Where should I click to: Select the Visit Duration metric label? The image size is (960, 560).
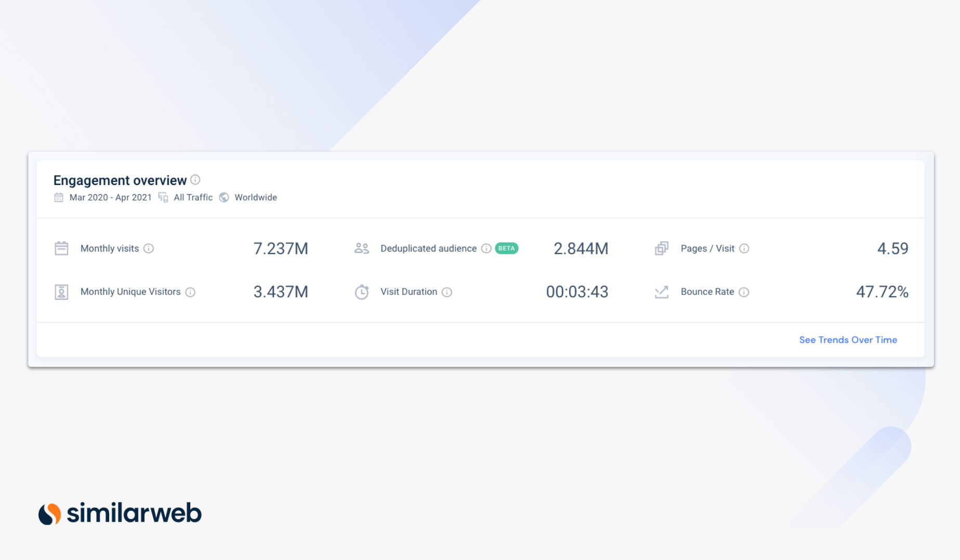410,291
